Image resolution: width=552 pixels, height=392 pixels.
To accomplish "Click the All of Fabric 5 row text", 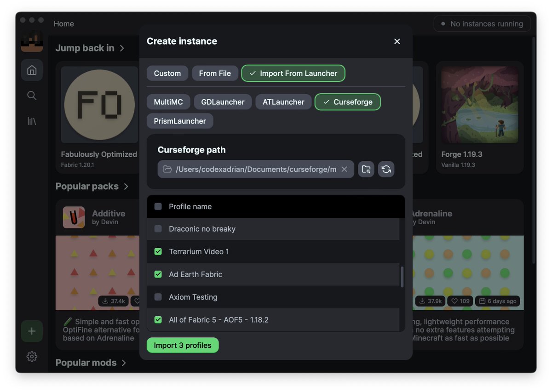I will (218, 320).
